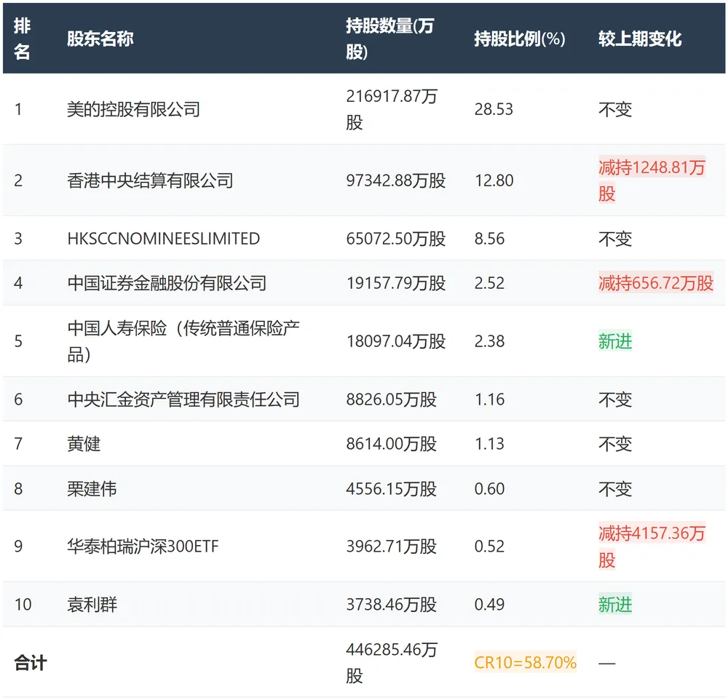Click the red 减持4157.36万股 change label
This screenshot has height=700, width=728.
[x=652, y=546]
